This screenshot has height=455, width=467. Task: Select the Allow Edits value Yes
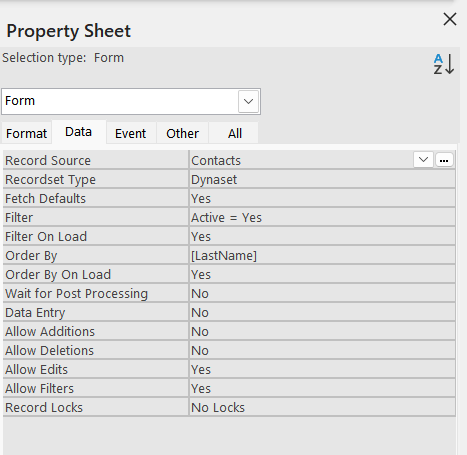[322, 369]
